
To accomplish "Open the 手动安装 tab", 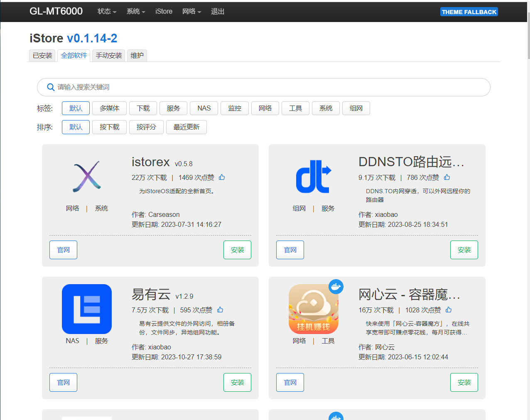I will [x=109, y=56].
